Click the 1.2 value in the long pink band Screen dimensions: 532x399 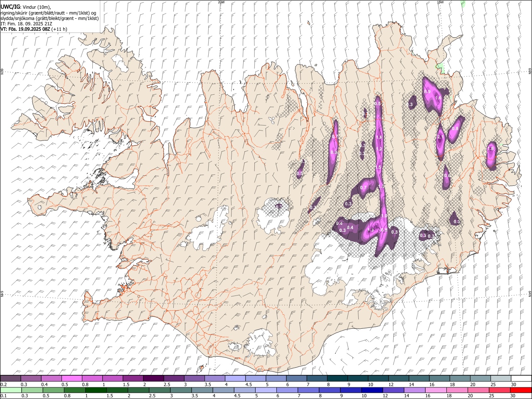[379, 149]
